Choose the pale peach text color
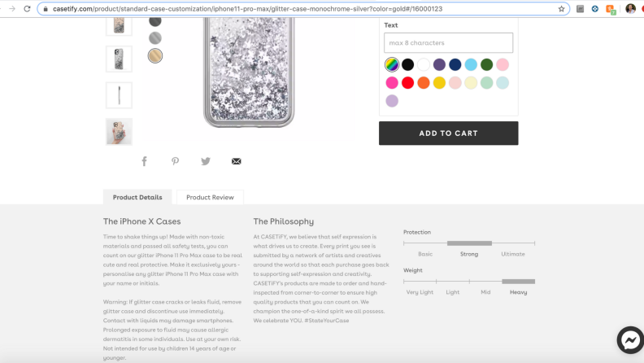The width and height of the screenshot is (644, 363). (x=455, y=83)
